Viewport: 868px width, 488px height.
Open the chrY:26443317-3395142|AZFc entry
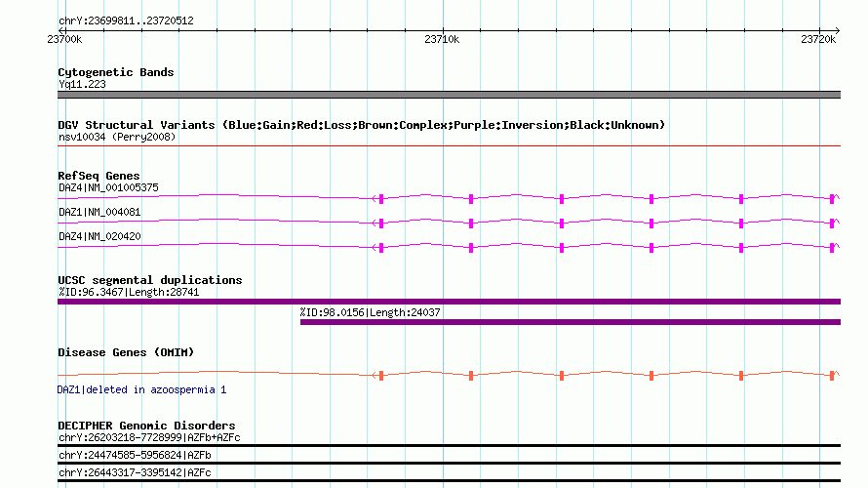point(135,473)
